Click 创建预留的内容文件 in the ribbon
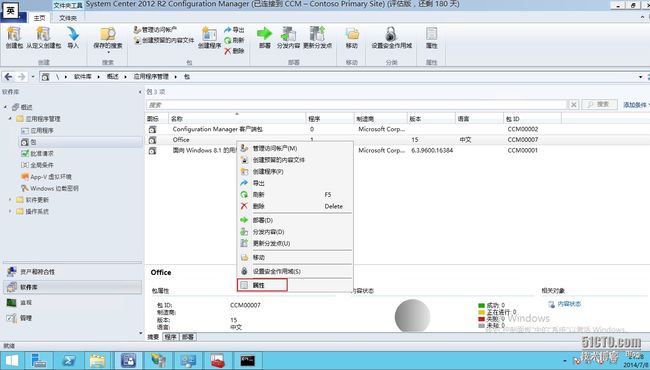Image resolution: width=650 pixels, height=370 pixels. pyautogui.click(x=164, y=40)
